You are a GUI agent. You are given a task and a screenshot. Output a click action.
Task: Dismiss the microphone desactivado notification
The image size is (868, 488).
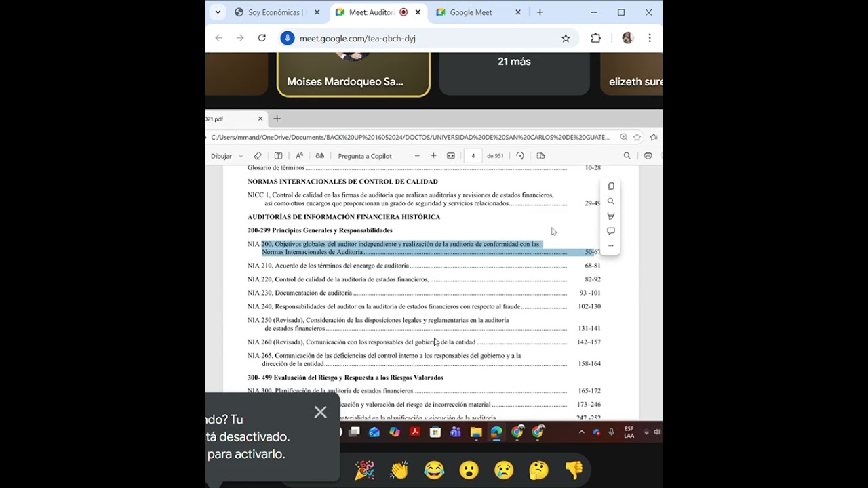click(321, 412)
